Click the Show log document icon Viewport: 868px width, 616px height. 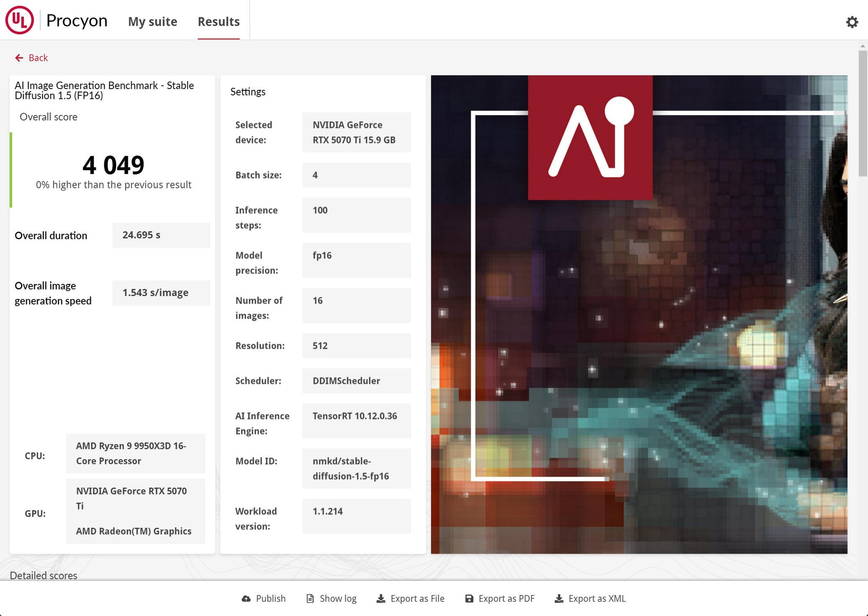point(310,599)
